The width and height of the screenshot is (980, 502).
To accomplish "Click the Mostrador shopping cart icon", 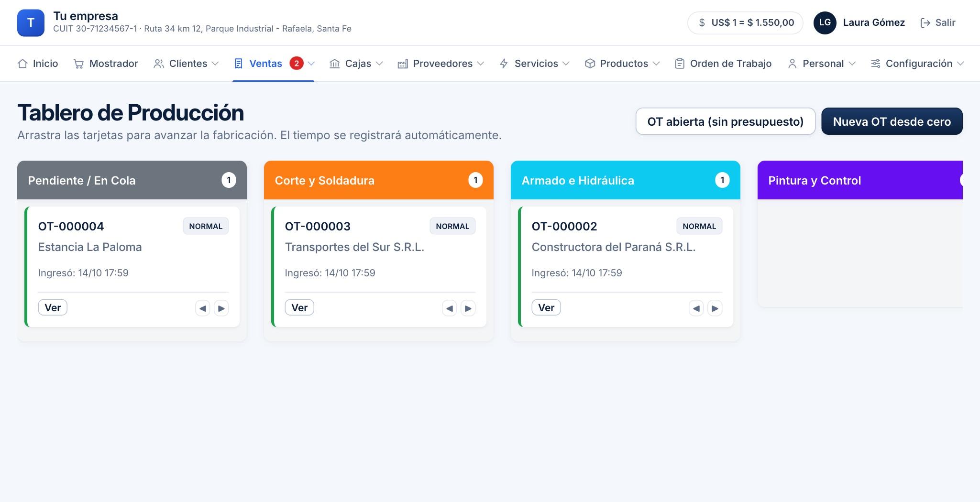I will click(78, 64).
